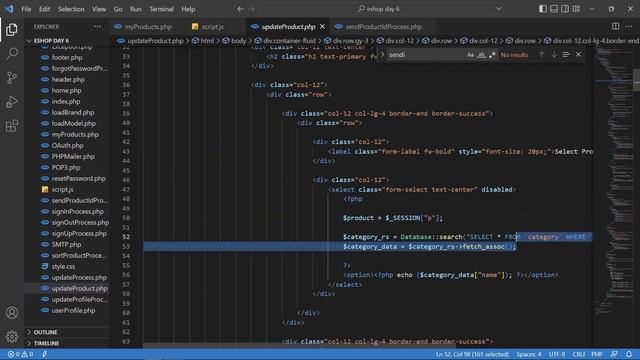
Task: Open style.css in explorer
Action: point(63,267)
